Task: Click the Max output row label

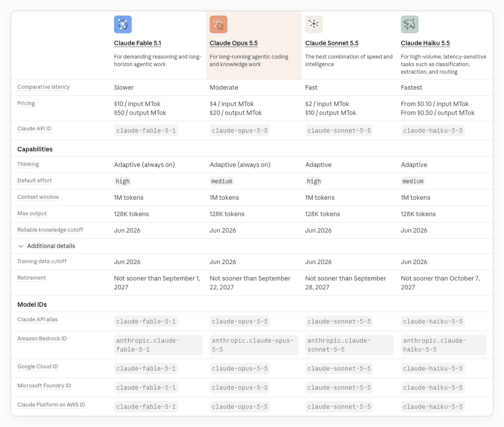Action: (x=32, y=213)
